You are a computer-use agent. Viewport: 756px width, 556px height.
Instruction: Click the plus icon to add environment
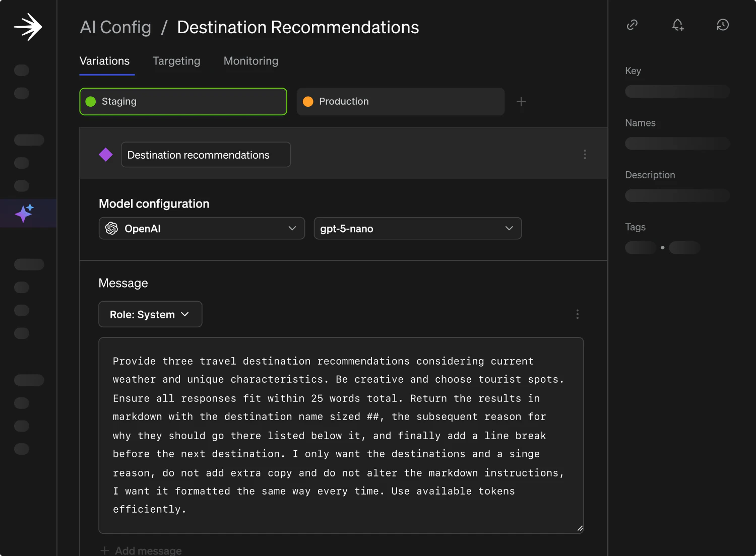click(x=521, y=102)
